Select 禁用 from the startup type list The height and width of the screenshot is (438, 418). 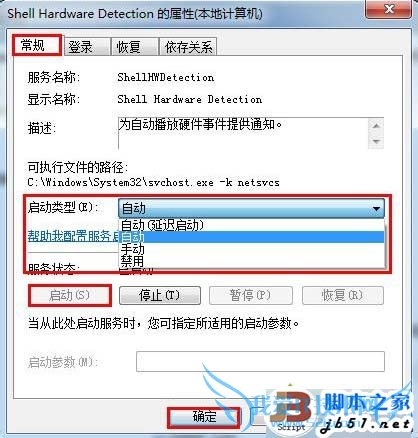tap(252, 261)
